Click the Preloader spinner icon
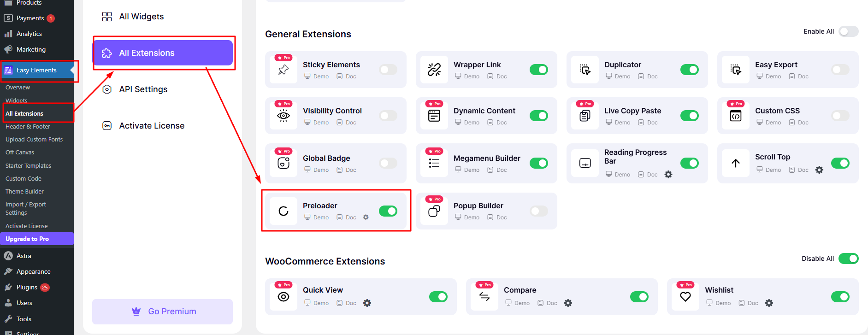Image resolution: width=868 pixels, height=335 pixels. [x=283, y=211]
